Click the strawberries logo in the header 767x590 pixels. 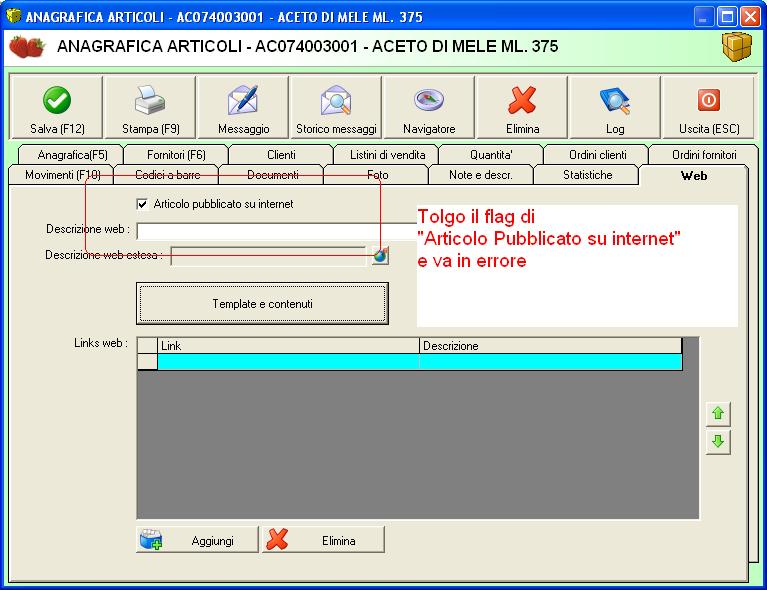(27, 47)
